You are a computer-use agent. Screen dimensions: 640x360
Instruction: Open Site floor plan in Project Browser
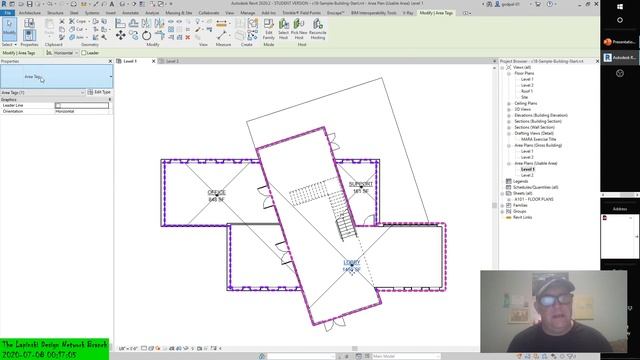(x=524, y=97)
